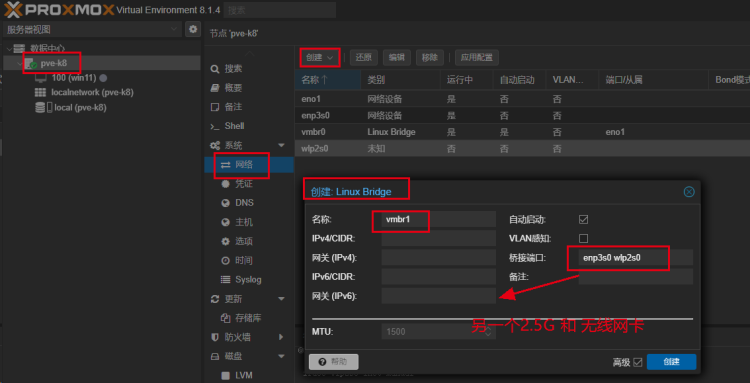Image resolution: width=750 pixels, height=383 pixels.
Task: Open the server view gear settings
Action: click(193, 29)
